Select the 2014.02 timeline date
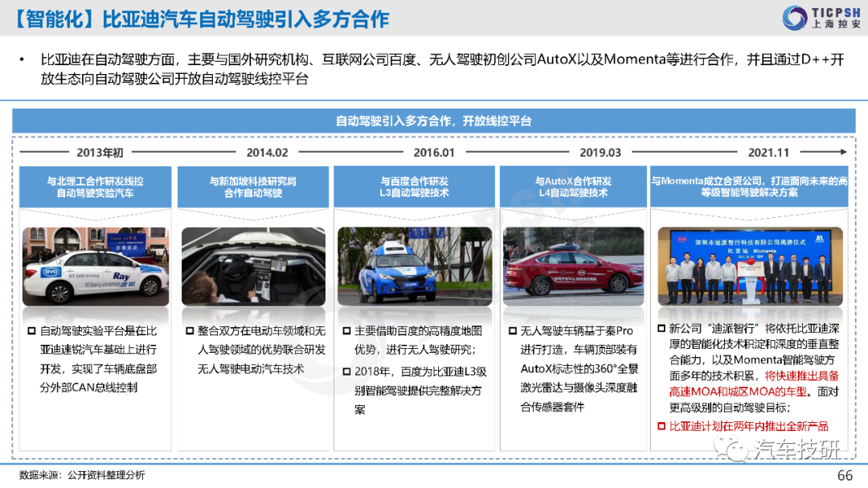This screenshot has width=868, height=488. click(x=267, y=152)
